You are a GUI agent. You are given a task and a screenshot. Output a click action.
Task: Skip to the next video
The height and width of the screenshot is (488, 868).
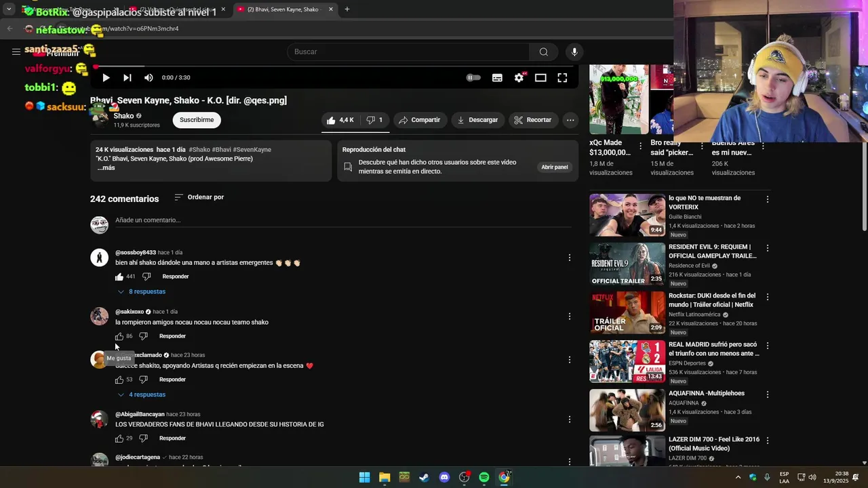coord(127,78)
